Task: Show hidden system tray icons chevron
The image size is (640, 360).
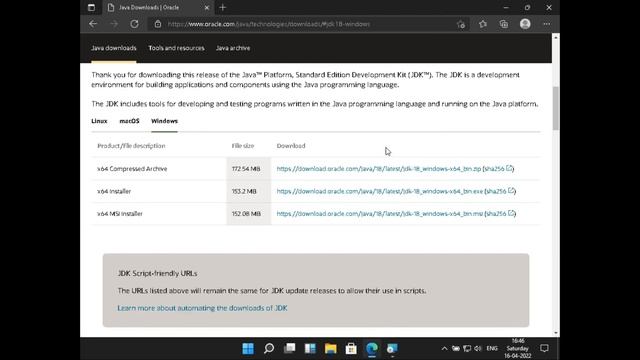Action: click(444, 349)
